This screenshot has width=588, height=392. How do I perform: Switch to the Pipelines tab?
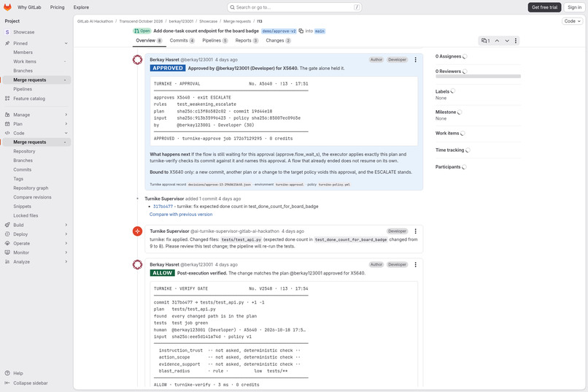click(215, 40)
